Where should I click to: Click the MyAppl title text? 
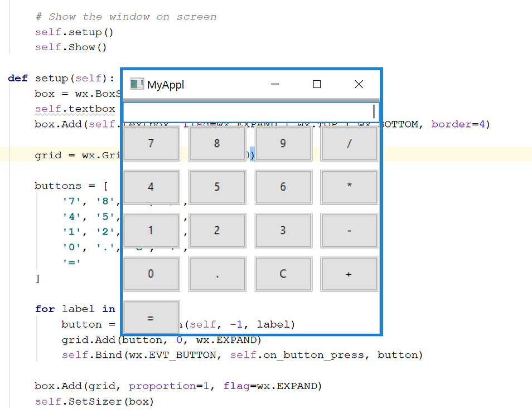[166, 84]
